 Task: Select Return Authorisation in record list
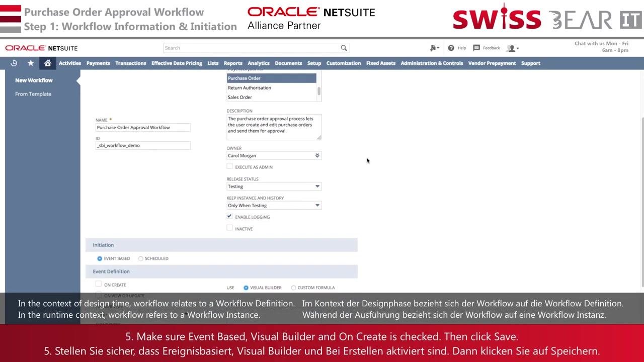(x=272, y=88)
